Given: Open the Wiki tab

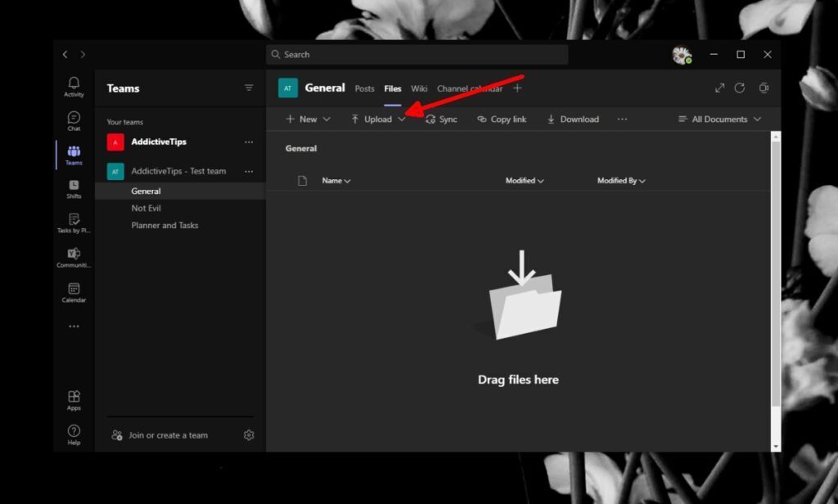Looking at the screenshot, I should (x=419, y=88).
